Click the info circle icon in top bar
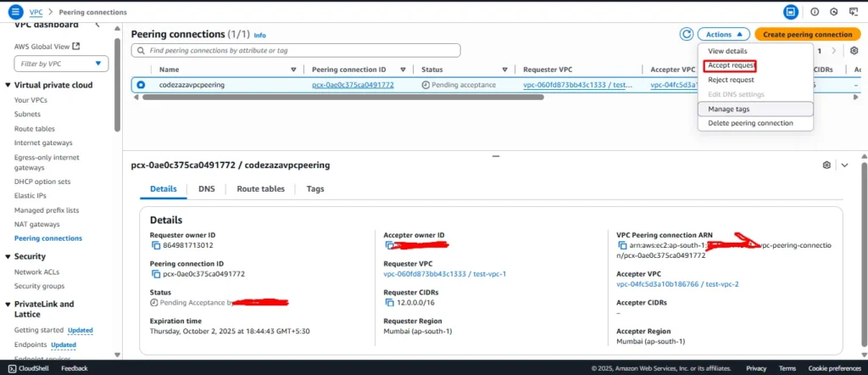 (815, 12)
